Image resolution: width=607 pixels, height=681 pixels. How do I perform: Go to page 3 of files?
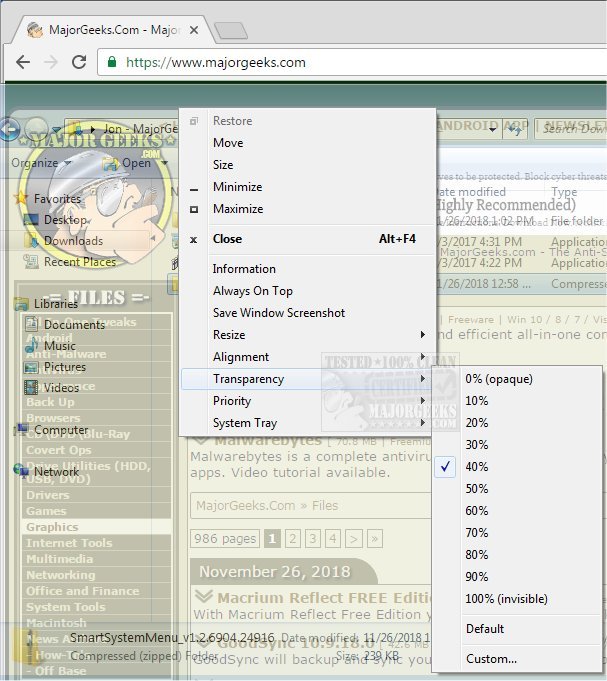click(x=313, y=539)
